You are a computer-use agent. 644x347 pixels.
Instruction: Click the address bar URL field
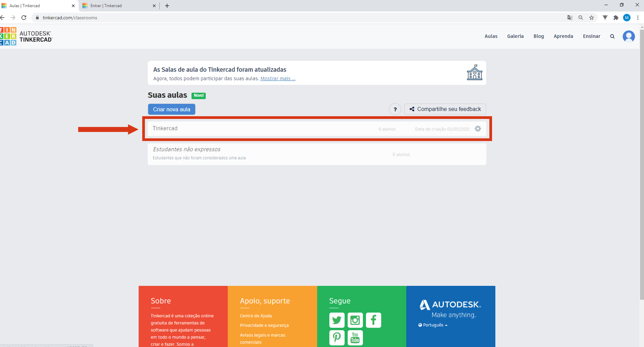point(295,18)
